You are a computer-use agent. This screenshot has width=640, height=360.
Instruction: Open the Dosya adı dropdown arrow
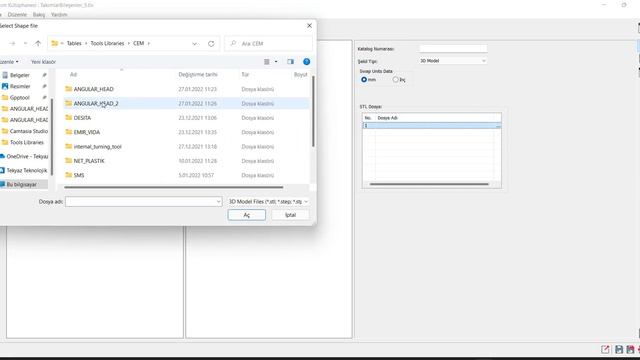click(218, 202)
